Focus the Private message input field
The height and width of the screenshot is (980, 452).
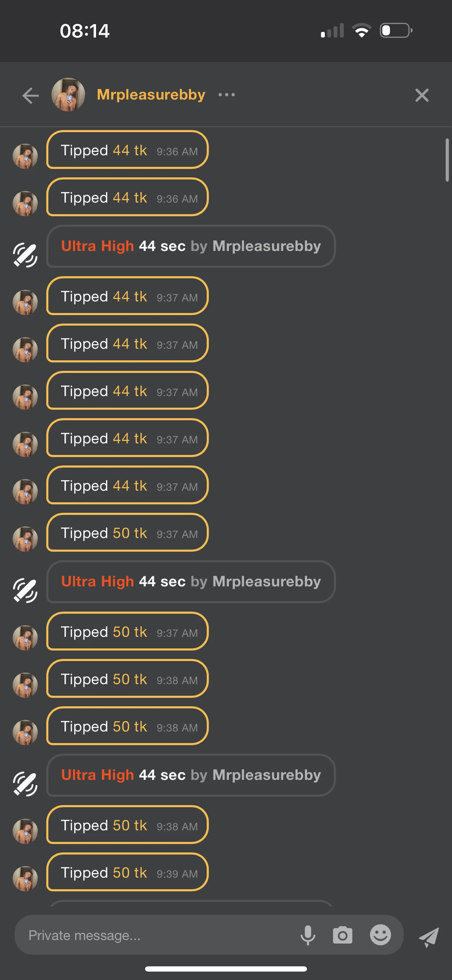point(152,935)
